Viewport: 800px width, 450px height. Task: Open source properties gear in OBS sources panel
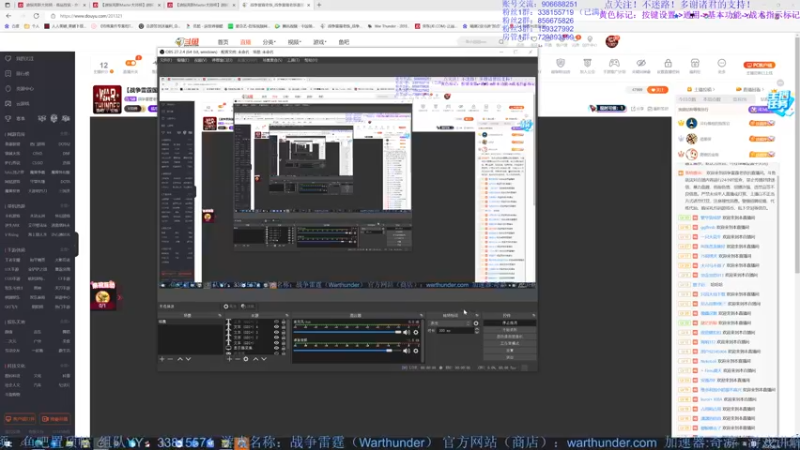tap(246, 359)
